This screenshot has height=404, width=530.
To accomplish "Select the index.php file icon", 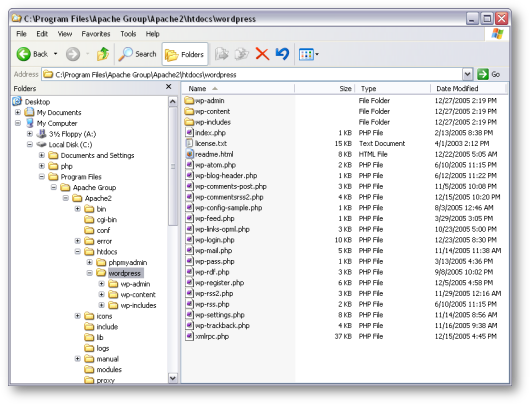I will [x=190, y=133].
